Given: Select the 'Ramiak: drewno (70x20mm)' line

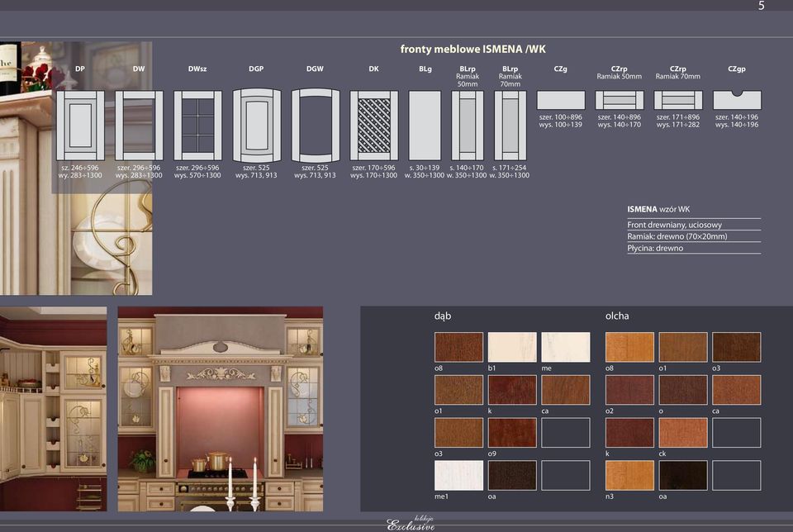Looking at the screenshot, I should 677,236.
